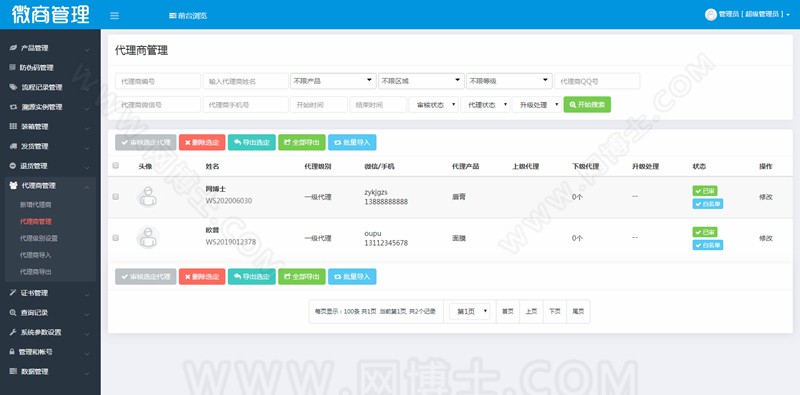Open avatar thumbnail of agent 网博士
The height and width of the screenshot is (395, 800).
click(x=148, y=196)
